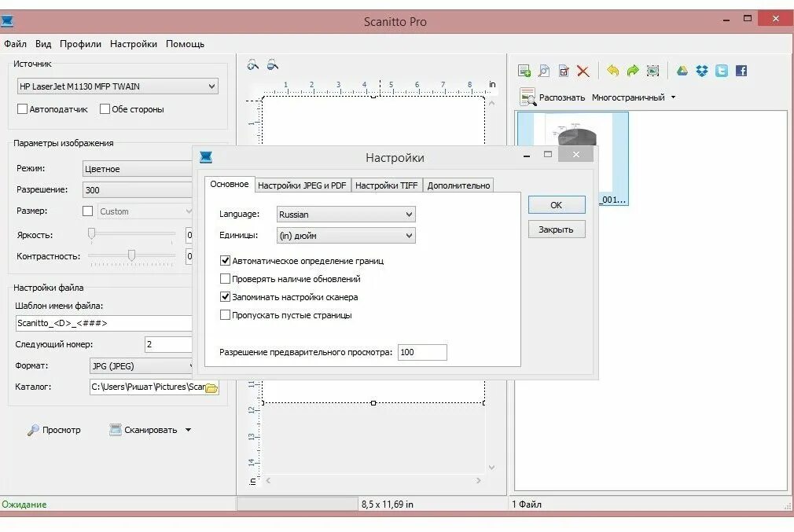Open the Разрешение dropdown showing 300
Image resolution: width=794 pixels, height=532 pixels.
(138, 190)
